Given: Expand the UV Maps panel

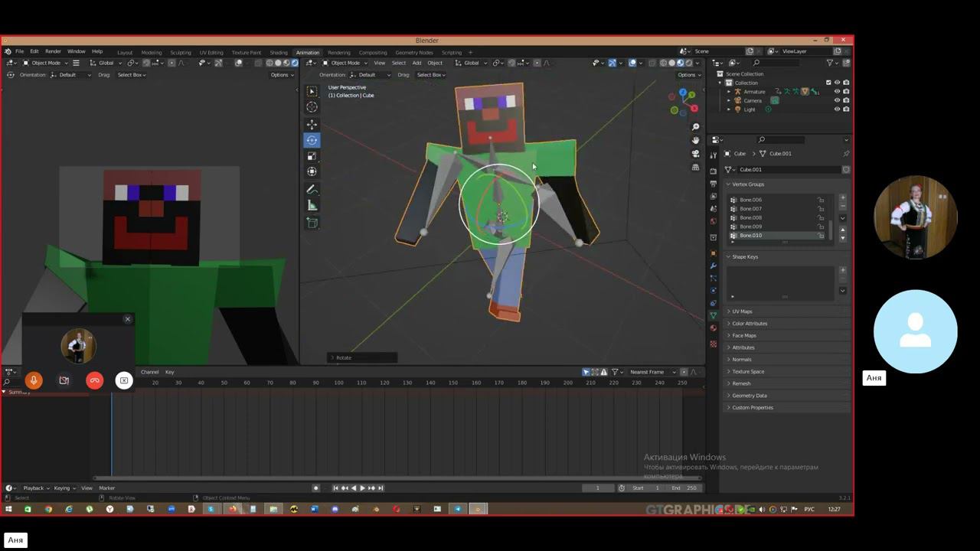Looking at the screenshot, I should [742, 311].
